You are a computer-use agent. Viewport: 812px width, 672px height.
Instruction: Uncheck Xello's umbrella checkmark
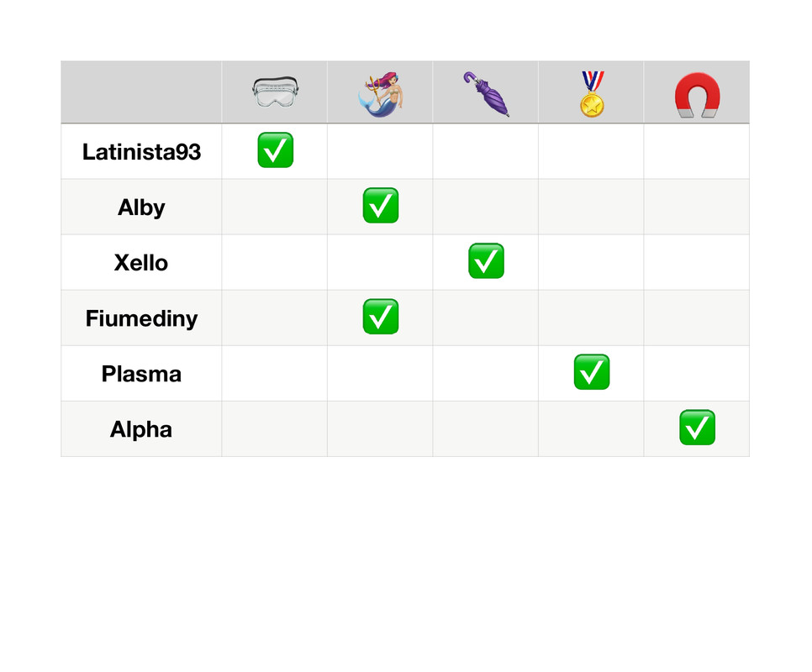coord(486,261)
